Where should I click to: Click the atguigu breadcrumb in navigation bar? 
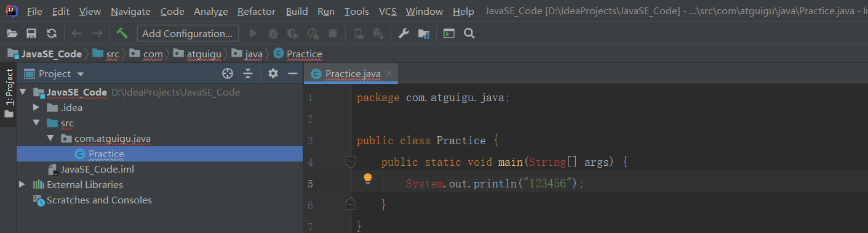tap(203, 54)
